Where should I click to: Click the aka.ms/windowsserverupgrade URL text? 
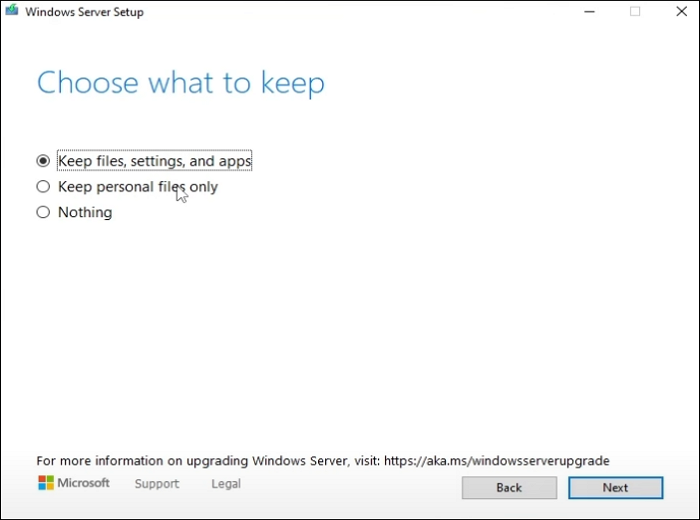495,461
